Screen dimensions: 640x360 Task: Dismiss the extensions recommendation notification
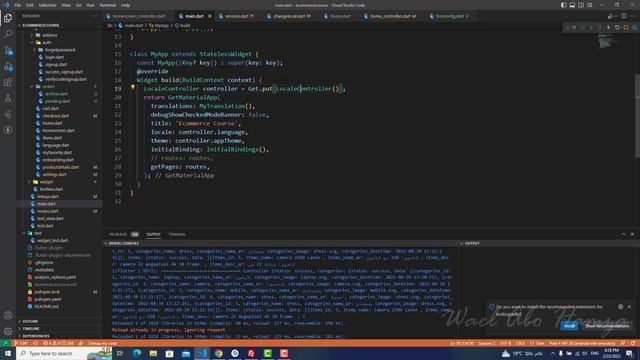pos(629,307)
